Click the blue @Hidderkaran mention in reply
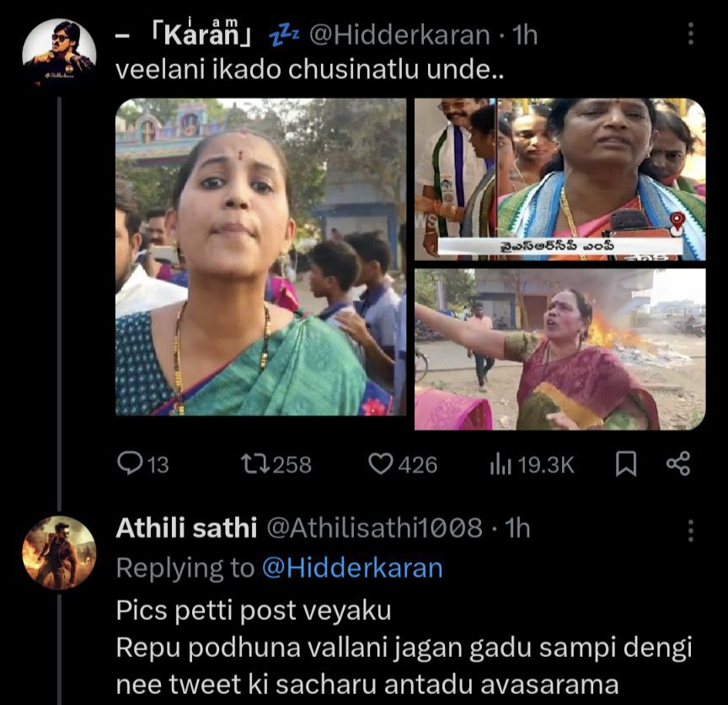 [x=352, y=568]
